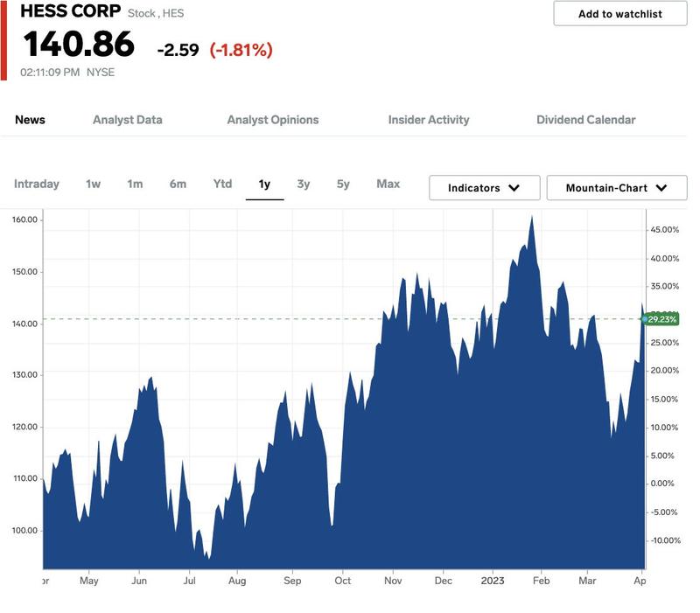The height and width of the screenshot is (613, 700).
Task: Click the Sep label on x-axis
Action: [x=292, y=581]
